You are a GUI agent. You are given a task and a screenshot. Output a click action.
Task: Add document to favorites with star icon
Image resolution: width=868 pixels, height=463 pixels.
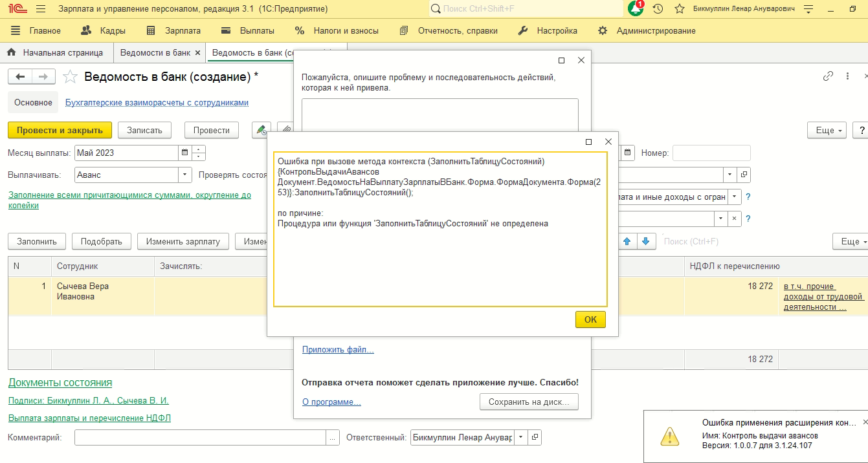pos(71,77)
